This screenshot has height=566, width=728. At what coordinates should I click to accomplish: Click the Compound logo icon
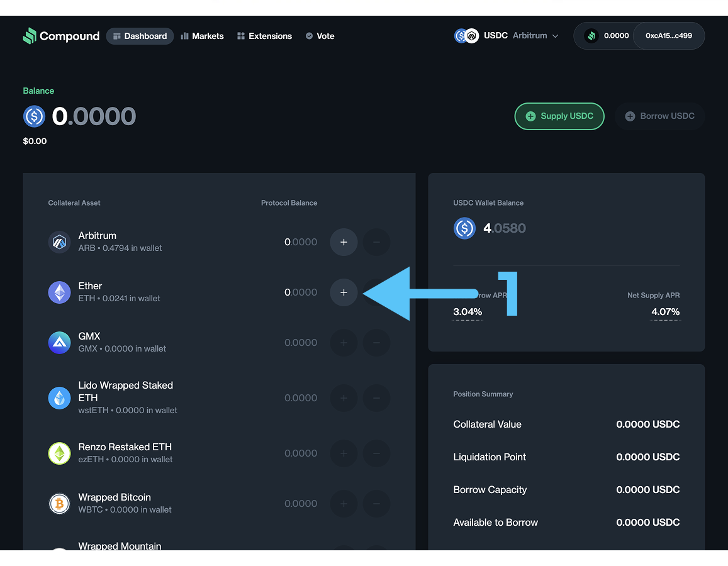tap(30, 36)
